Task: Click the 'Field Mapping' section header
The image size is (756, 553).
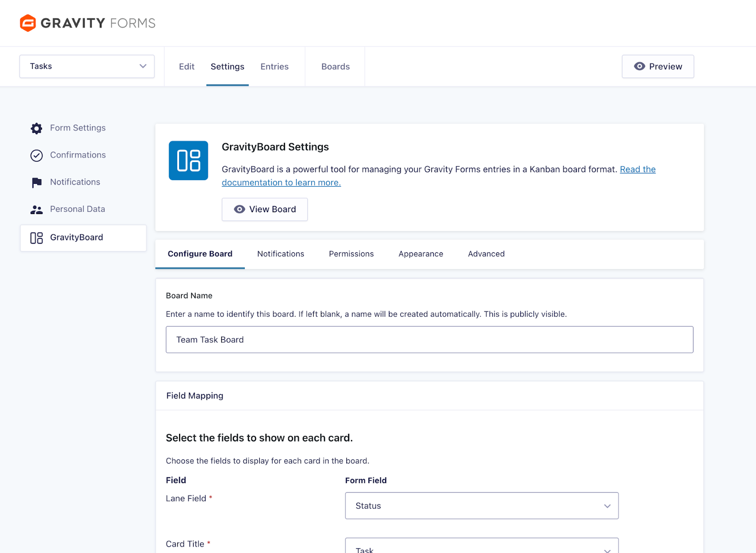Action: (195, 396)
